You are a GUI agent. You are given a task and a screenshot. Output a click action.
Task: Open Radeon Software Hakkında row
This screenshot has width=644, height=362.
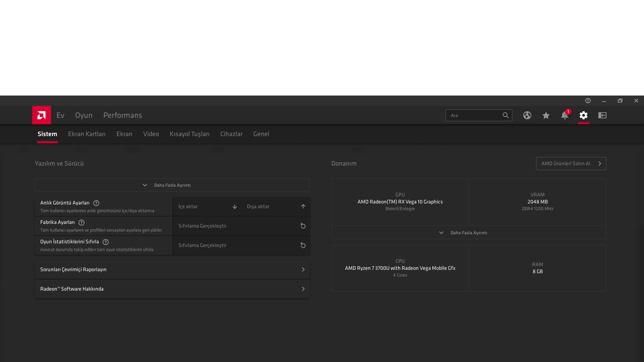(172, 289)
